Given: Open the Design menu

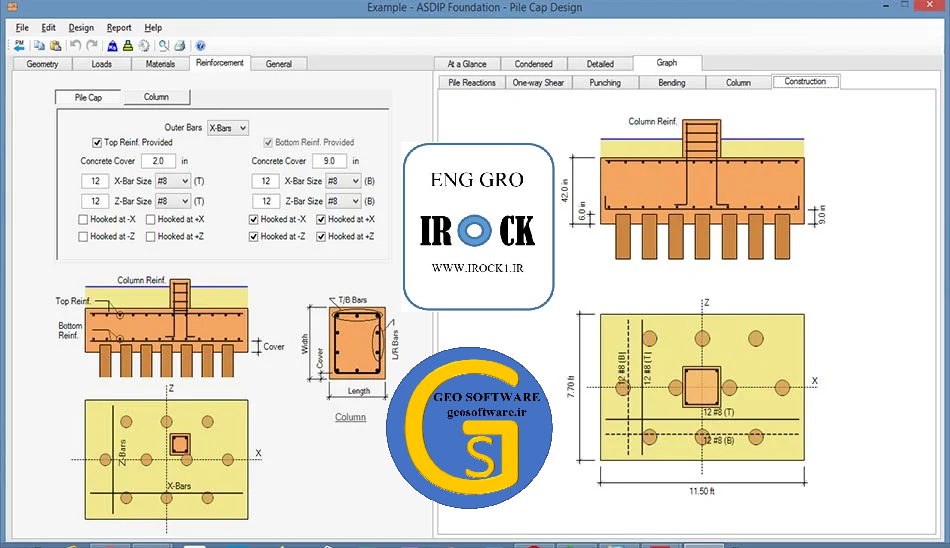Looking at the screenshot, I should click(81, 28).
